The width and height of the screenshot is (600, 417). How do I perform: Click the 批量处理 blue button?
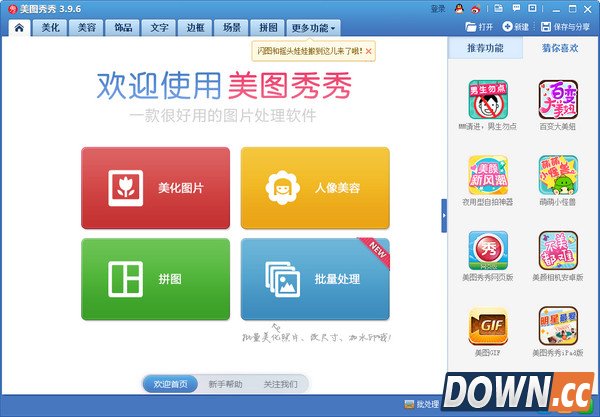point(315,279)
